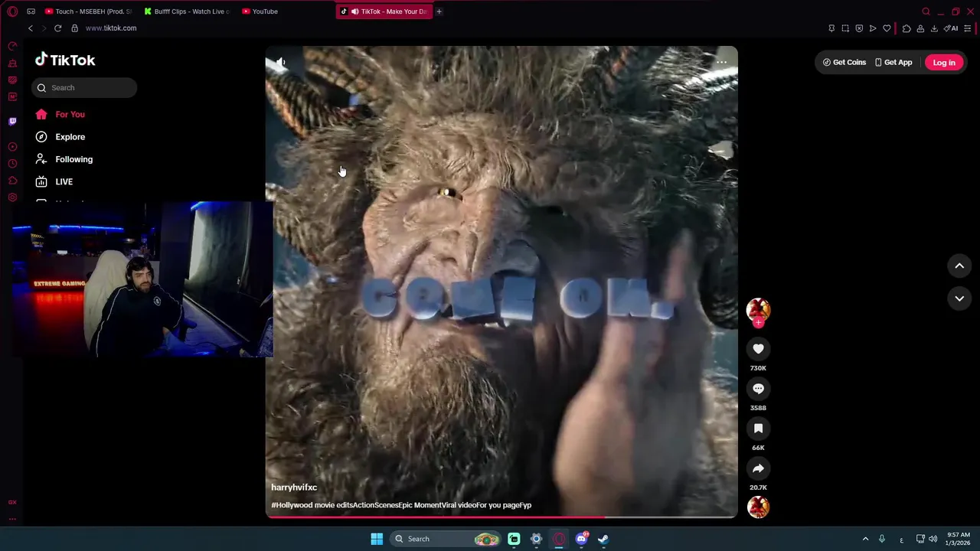Go to For You feed
This screenshot has height=551, width=980.
pyautogui.click(x=60, y=114)
